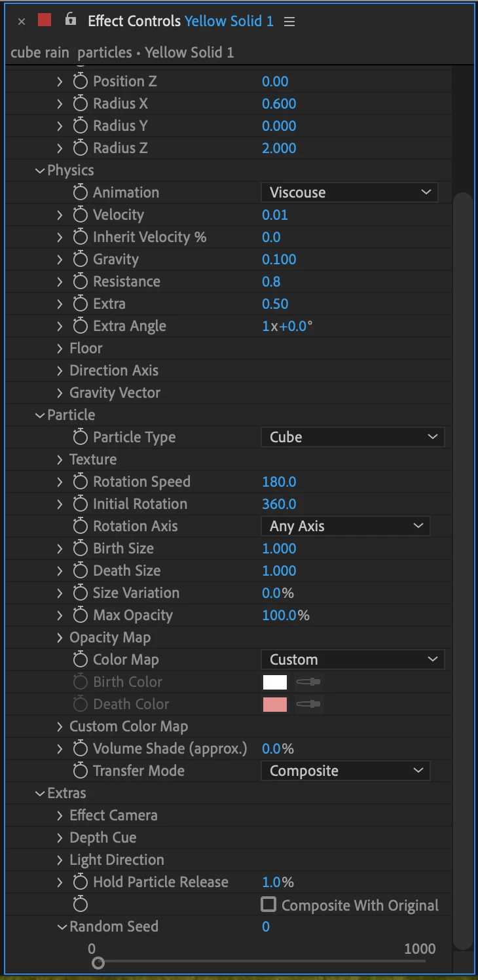Toggle the Velocity stopwatch icon

pyautogui.click(x=80, y=215)
